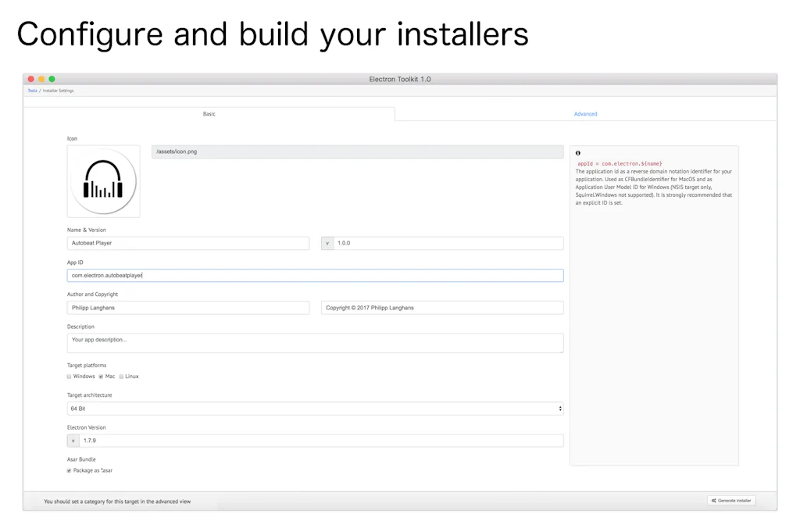Screen dimensions: 800x532
Task: Click the gear icon on Generate installer button
Action: tap(713, 500)
